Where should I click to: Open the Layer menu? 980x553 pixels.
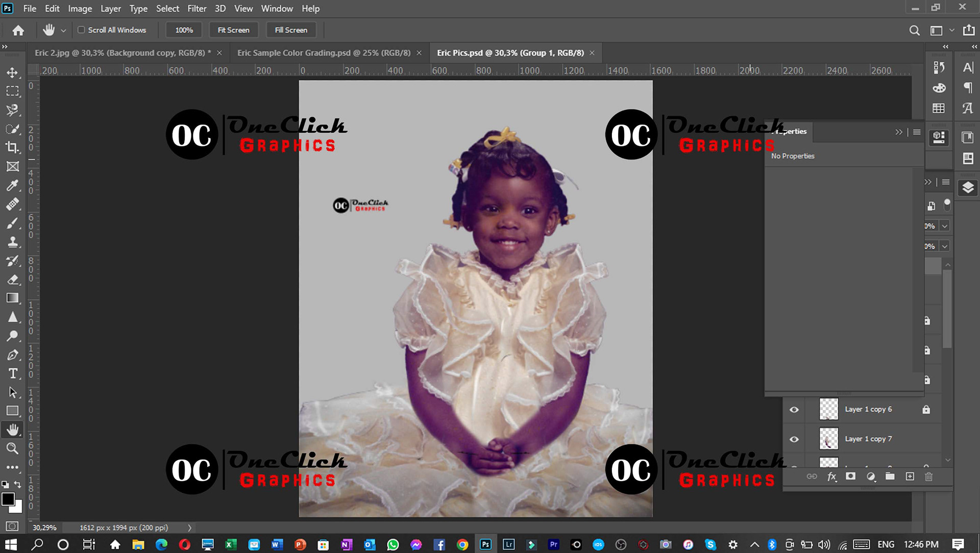tap(111, 9)
